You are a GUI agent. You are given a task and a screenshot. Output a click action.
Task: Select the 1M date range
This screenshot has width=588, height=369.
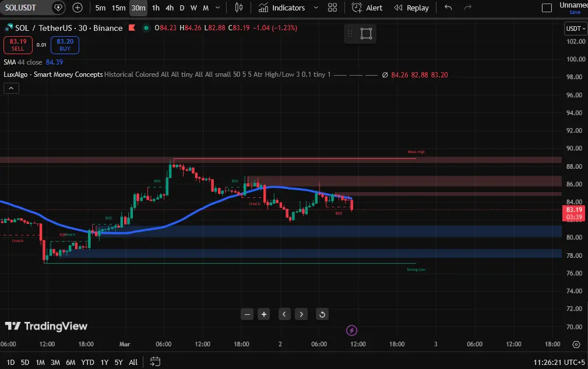[40, 362]
